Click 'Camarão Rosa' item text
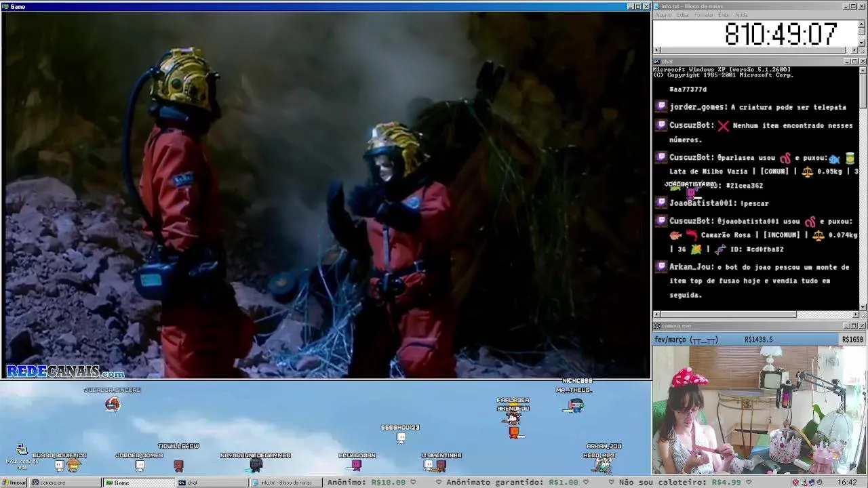This screenshot has height=488, width=868. click(727, 235)
